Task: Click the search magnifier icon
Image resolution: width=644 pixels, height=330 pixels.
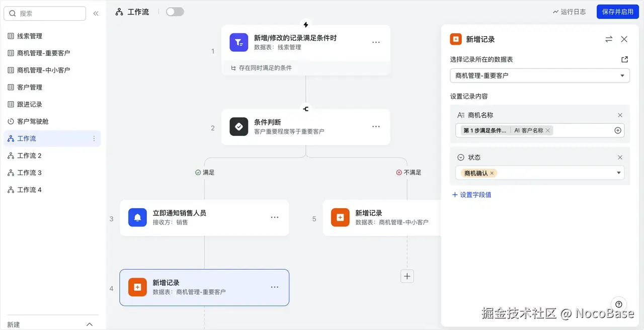Action: [x=13, y=14]
